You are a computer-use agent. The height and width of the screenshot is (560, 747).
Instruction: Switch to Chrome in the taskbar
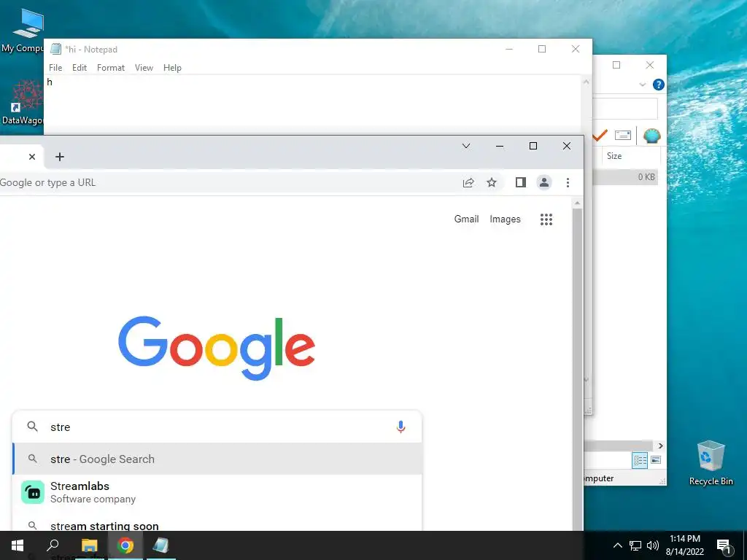(125, 545)
